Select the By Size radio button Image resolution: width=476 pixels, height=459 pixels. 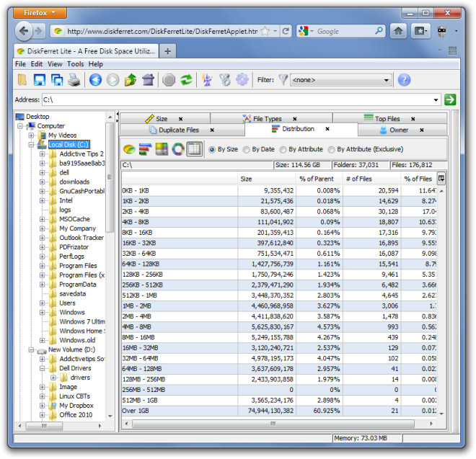pyautogui.click(x=212, y=150)
